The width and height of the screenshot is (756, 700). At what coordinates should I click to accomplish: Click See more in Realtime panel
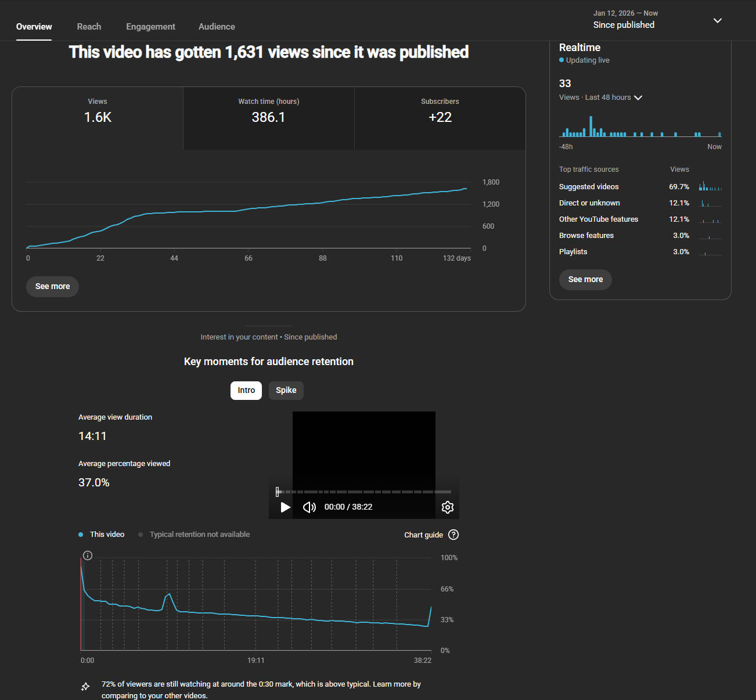pyautogui.click(x=585, y=280)
